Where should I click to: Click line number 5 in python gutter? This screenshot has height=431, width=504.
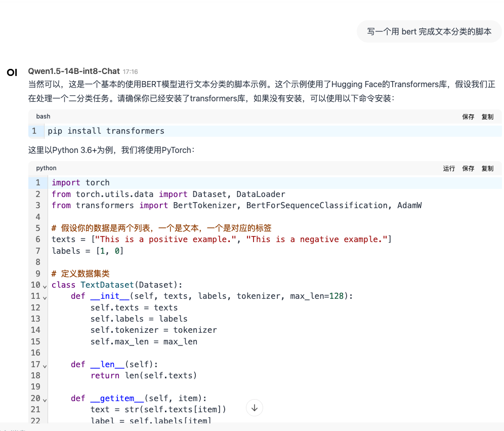(x=38, y=228)
